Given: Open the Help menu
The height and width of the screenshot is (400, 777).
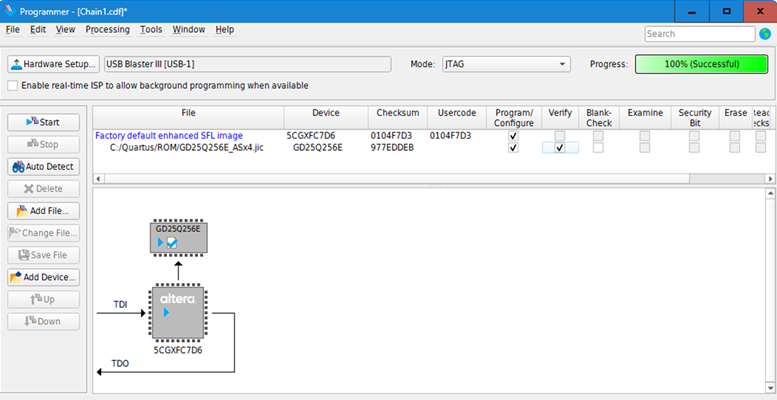Looking at the screenshot, I should (224, 30).
